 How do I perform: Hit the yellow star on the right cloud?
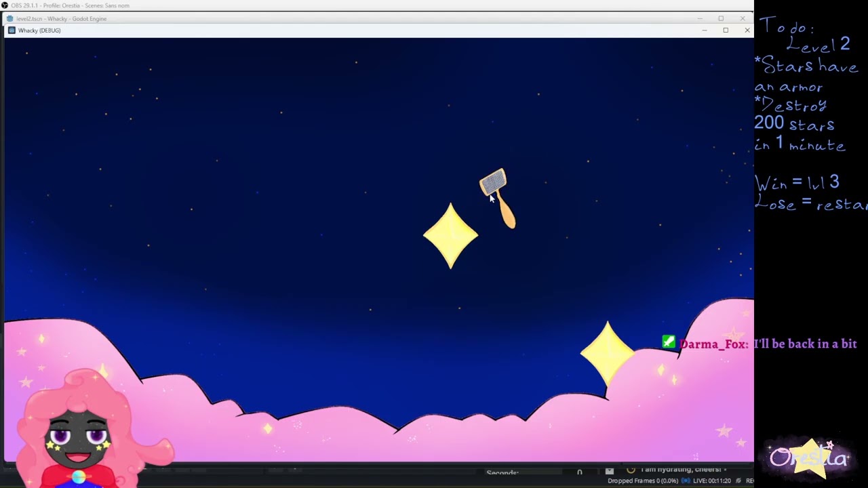click(x=607, y=354)
